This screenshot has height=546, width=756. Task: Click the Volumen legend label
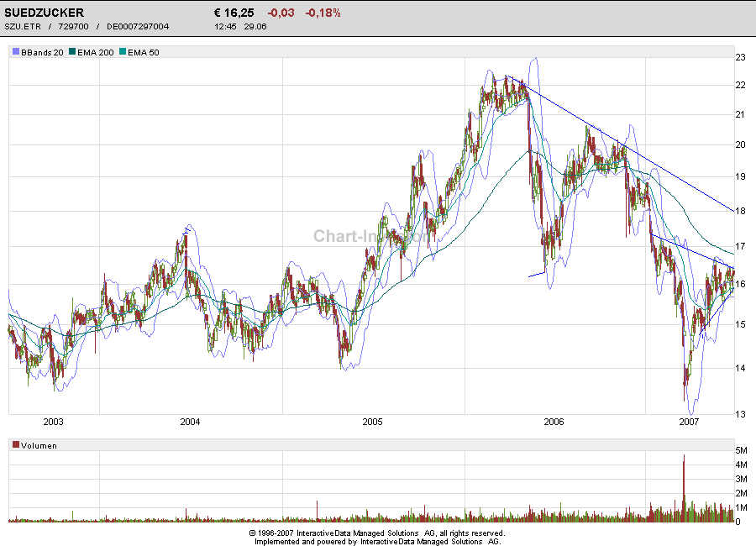(x=39, y=446)
